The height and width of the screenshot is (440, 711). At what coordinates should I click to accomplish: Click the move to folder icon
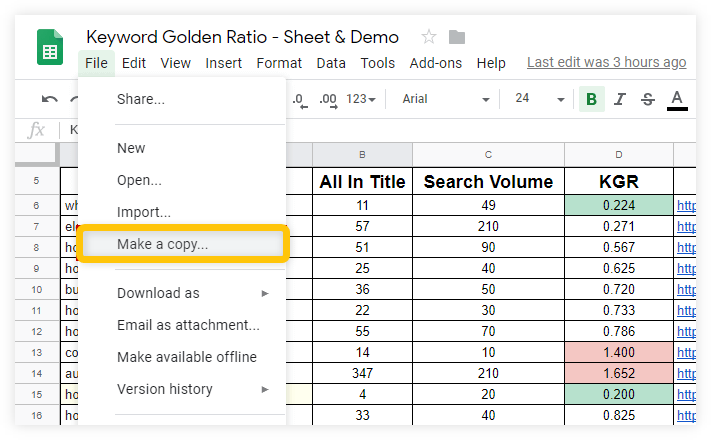[x=457, y=37]
